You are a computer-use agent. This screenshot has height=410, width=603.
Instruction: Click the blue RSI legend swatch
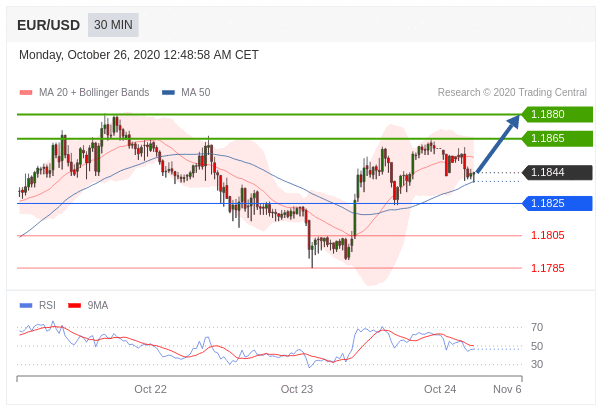(26, 306)
